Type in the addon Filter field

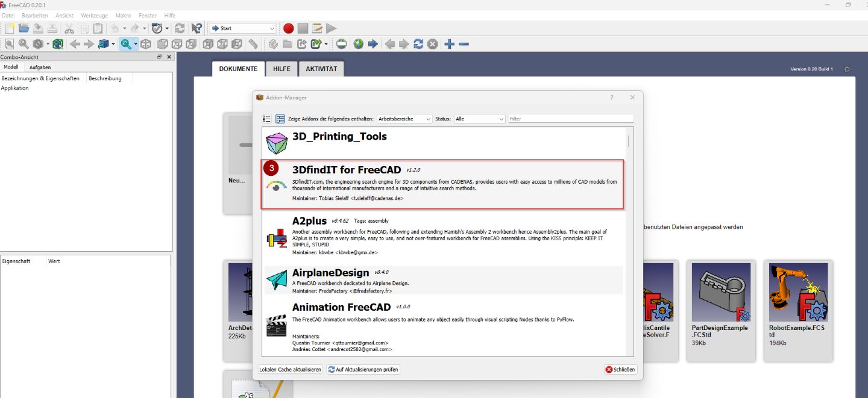coord(570,119)
